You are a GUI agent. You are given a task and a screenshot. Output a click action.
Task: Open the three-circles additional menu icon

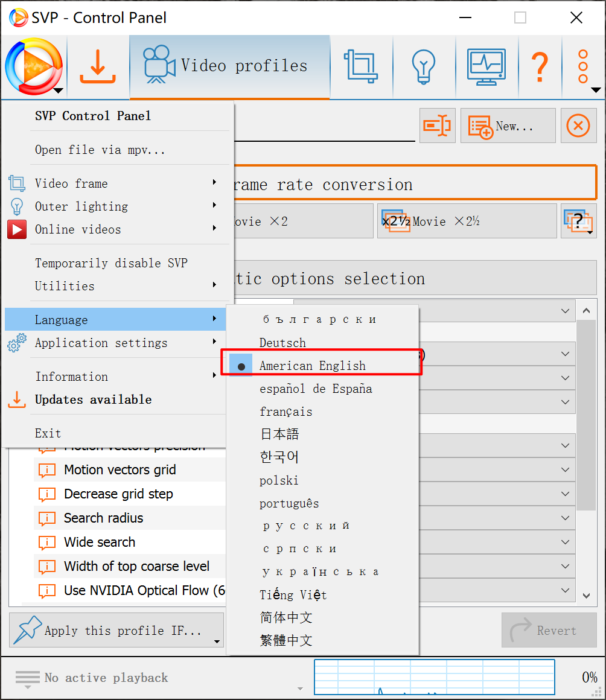click(583, 67)
